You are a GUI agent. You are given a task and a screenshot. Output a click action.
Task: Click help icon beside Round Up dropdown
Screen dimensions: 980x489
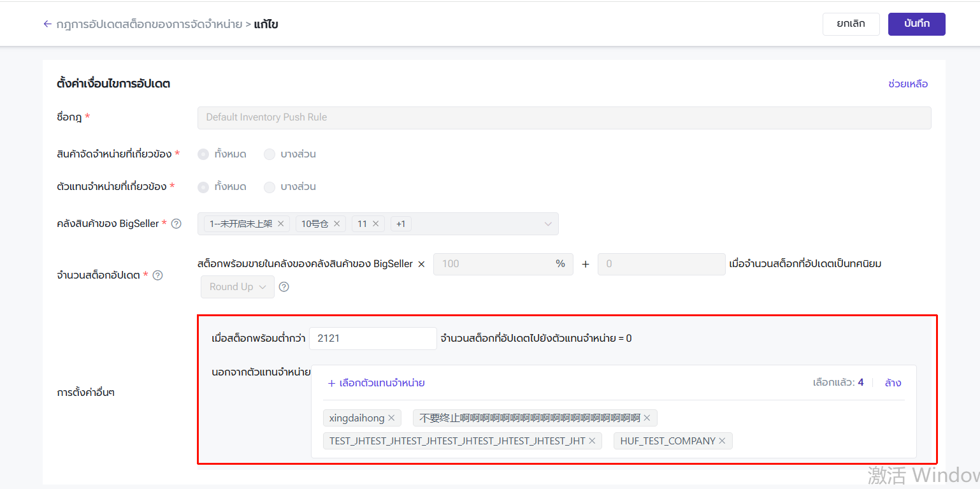(284, 287)
